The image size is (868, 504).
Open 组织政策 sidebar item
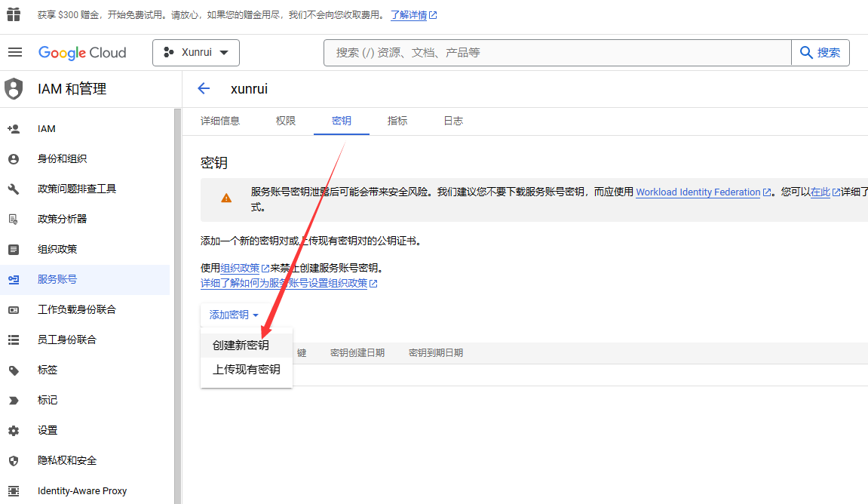84,250
